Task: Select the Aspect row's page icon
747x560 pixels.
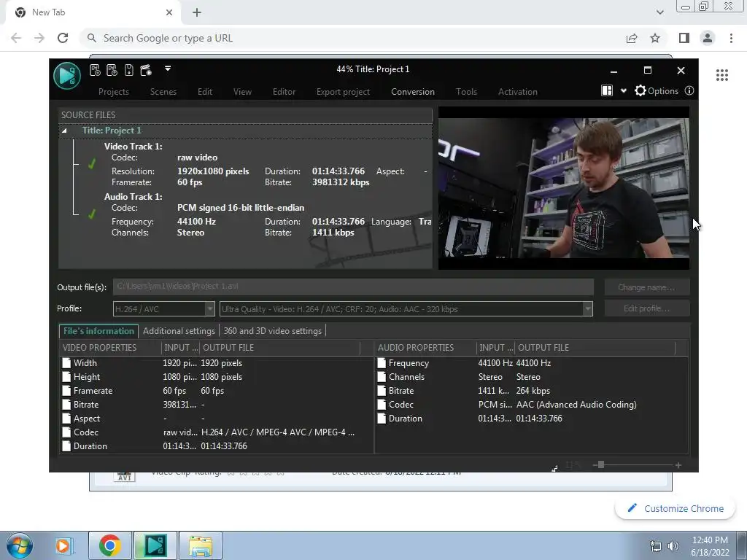Action: 66,419
